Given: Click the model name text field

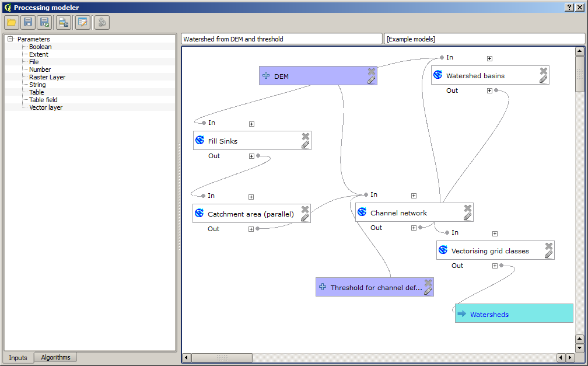Looking at the screenshot, I should pyautogui.click(x=281, y=39).
